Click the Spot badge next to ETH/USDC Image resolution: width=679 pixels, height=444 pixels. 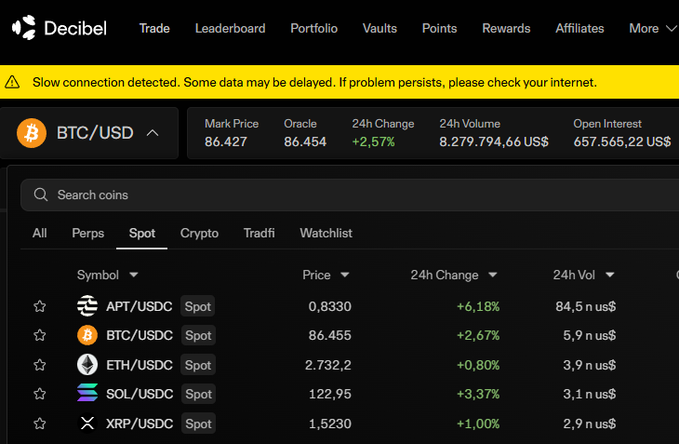point(198,365)
